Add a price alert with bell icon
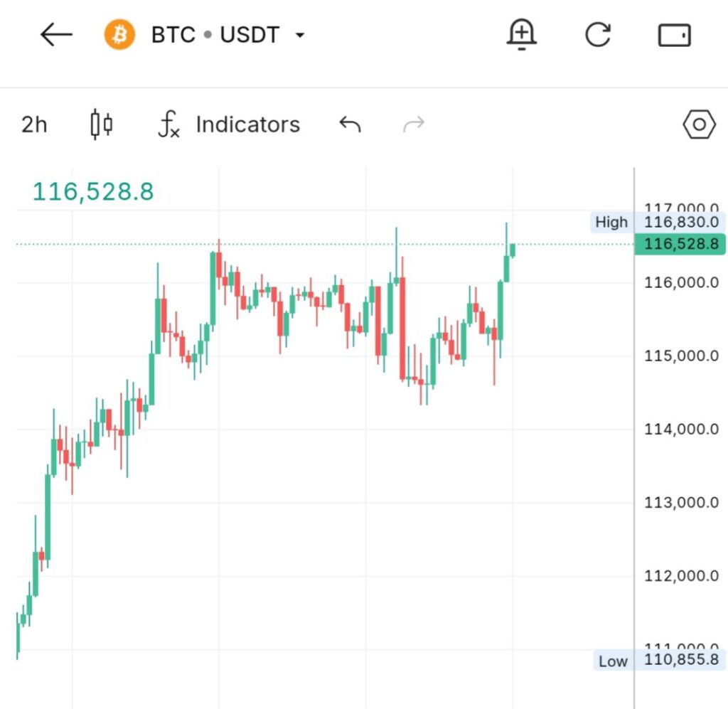Viewport: 728px width, 709px height. [x=521, y=35]
